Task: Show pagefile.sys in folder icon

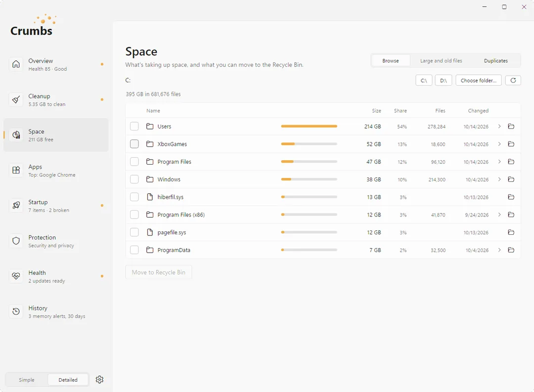Action: point(511,233)
